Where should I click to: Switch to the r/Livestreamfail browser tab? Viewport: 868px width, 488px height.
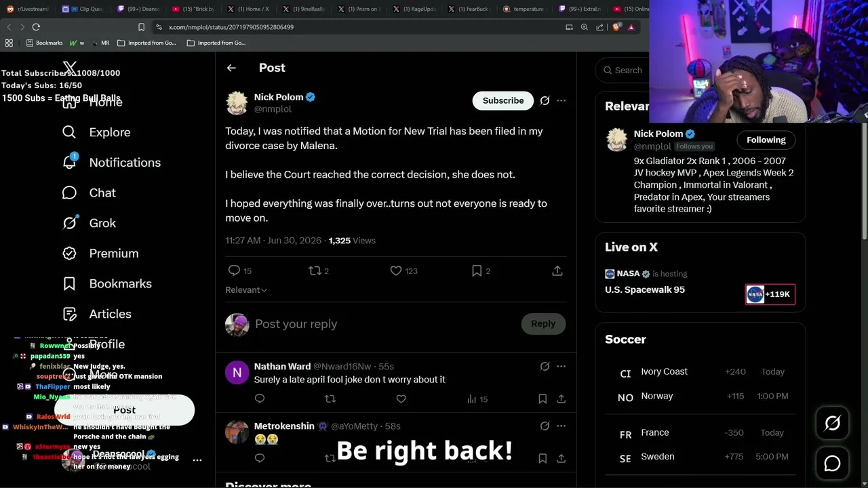point(27,9)
